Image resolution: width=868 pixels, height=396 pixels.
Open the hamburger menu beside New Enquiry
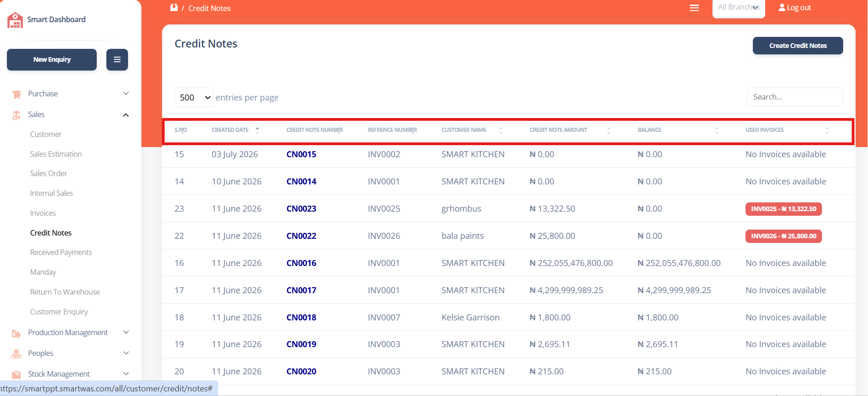(117, 59)
